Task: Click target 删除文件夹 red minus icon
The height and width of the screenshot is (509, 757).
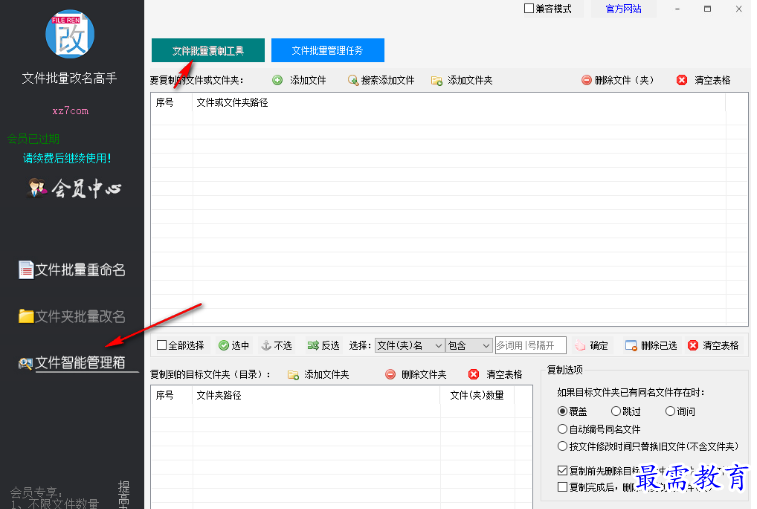Action: (390, 374)
